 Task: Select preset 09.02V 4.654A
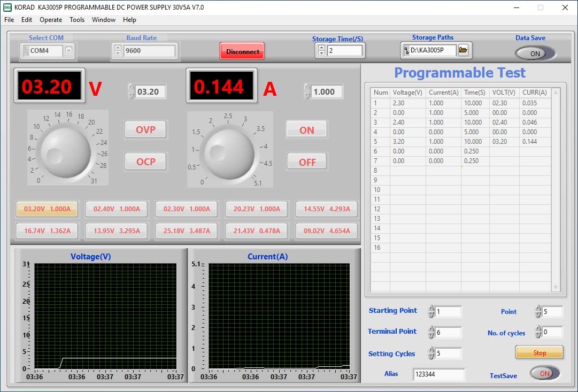pyautogui.click(x=327, y=231)
